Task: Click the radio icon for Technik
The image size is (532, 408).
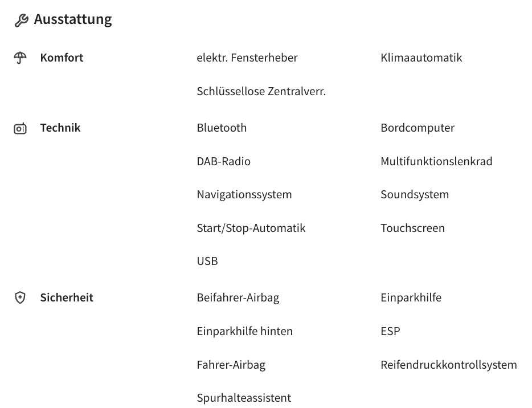Action: tap(20, 128)
